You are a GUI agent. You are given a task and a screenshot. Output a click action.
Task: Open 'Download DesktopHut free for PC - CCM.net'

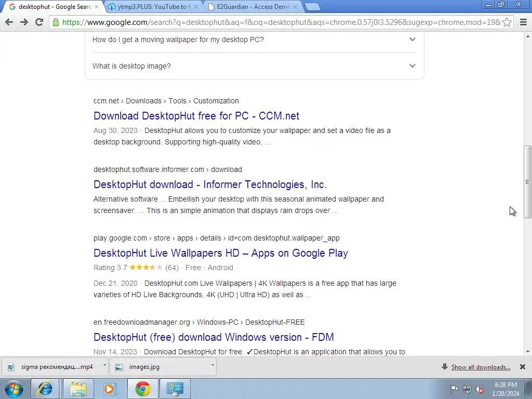coord(196,116)
